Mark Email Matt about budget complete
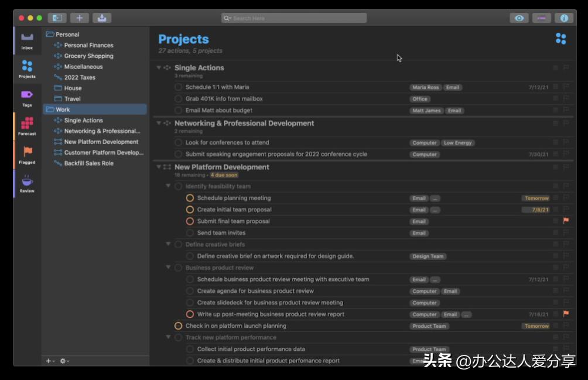Screen dimensions: 588x380 pyautogui.click(x=178, y=110)
